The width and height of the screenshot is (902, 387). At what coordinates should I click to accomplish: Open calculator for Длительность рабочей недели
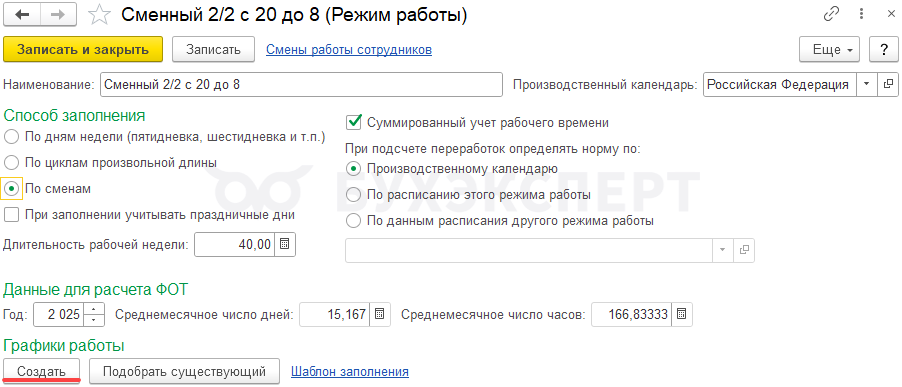(x=285, y=244)
